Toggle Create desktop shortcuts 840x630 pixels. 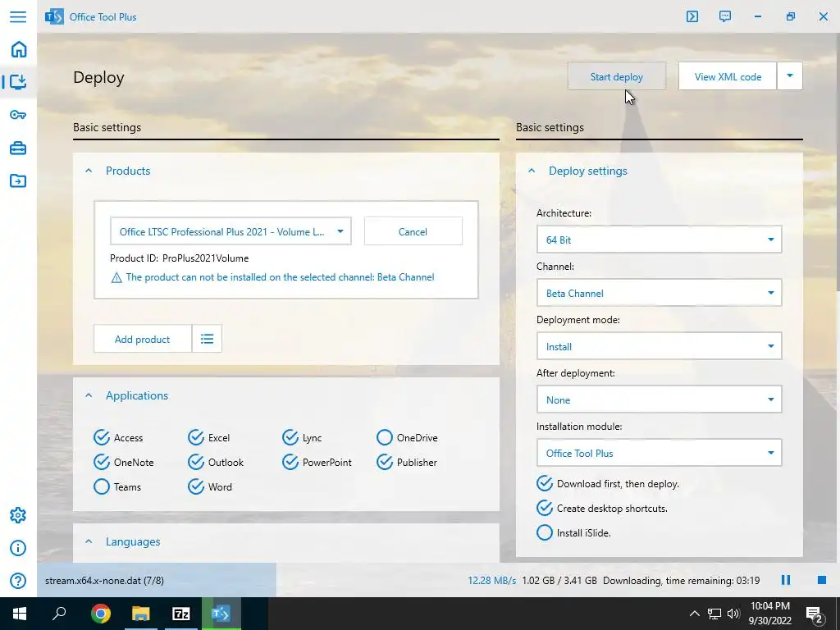pos(602,508)
